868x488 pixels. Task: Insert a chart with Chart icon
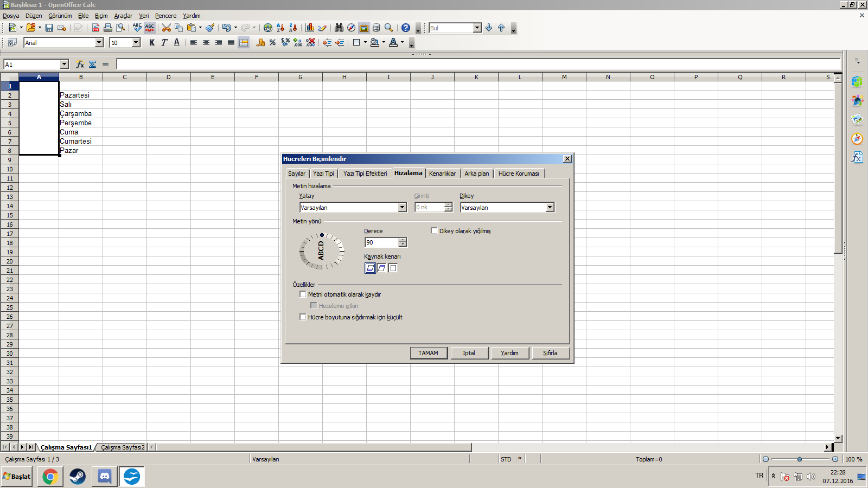(310, 28)
